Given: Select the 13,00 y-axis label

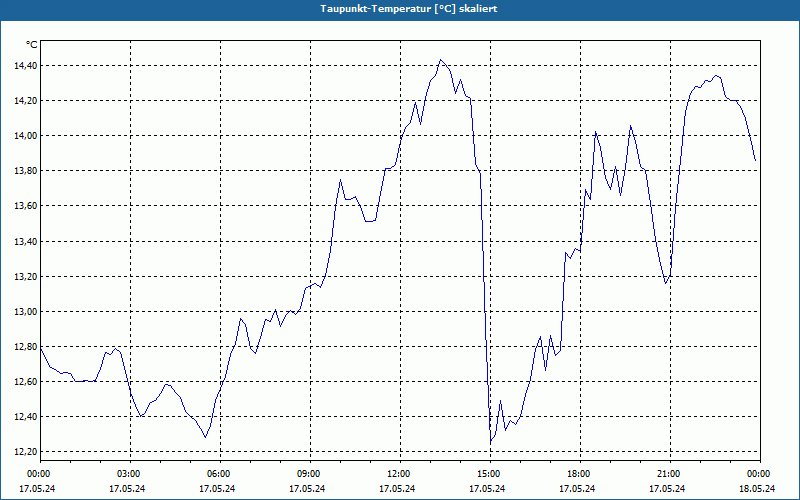Looking at the screenshot, I should click(x=24, y=312).
